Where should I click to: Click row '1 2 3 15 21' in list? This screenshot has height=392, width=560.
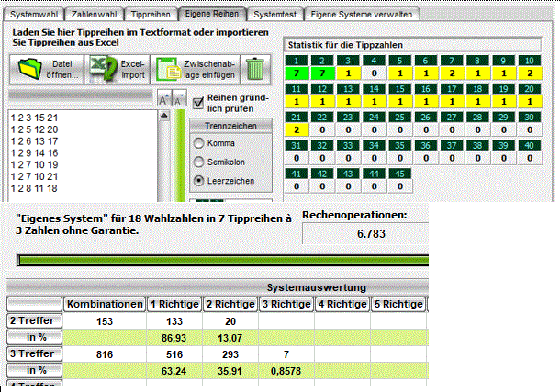click(x=34, y=118)
